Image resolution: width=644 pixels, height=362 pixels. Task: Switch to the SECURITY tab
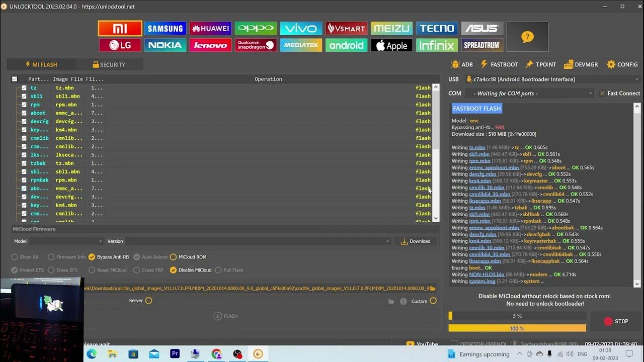(109, 64)
